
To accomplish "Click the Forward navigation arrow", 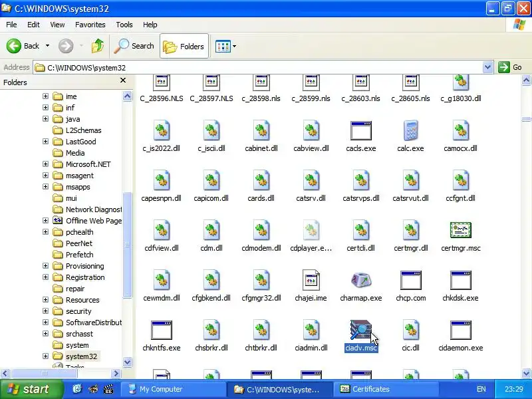I will pyautogui.click(x=65, y=46).
